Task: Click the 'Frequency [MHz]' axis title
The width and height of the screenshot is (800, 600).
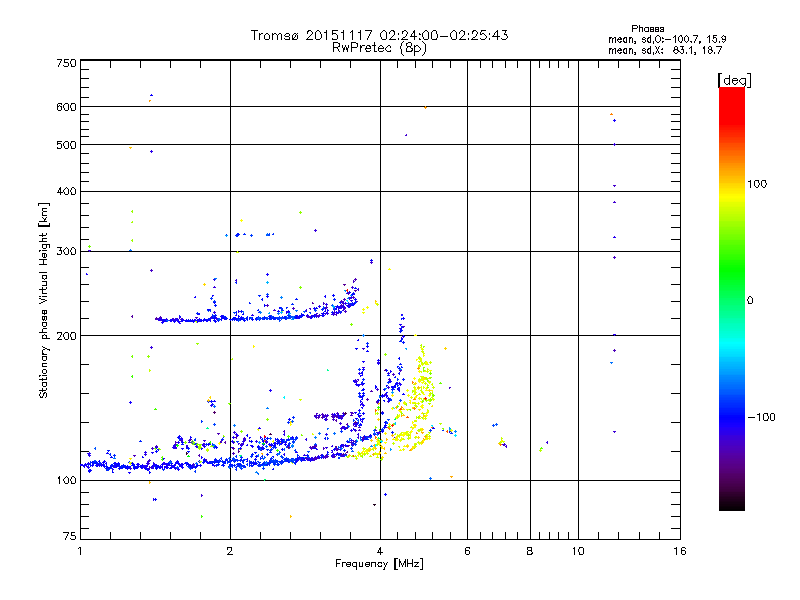Action: (379, 564)
